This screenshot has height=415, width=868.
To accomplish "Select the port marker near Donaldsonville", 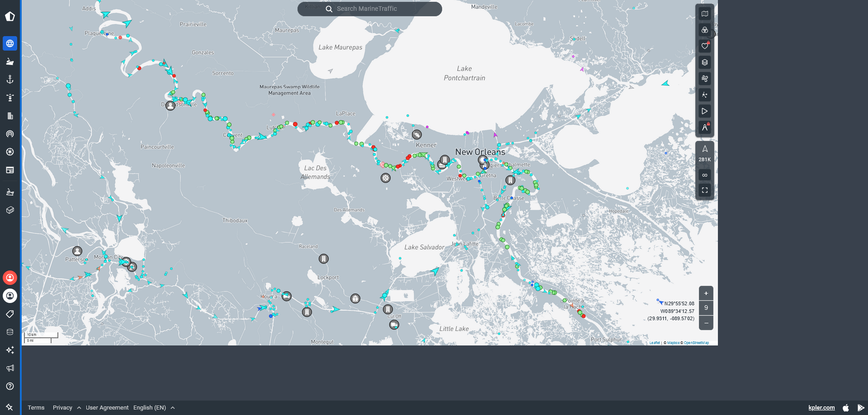I will [170, 106].
